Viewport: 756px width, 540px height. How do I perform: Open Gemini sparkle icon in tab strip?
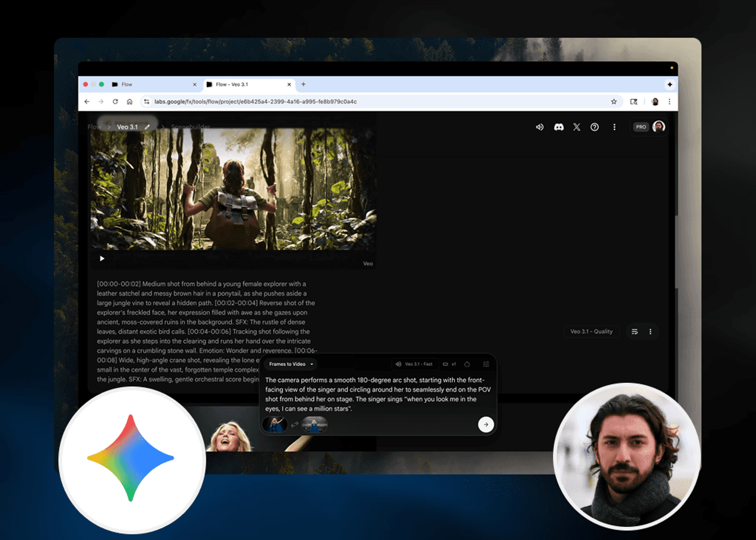point(670,85)
